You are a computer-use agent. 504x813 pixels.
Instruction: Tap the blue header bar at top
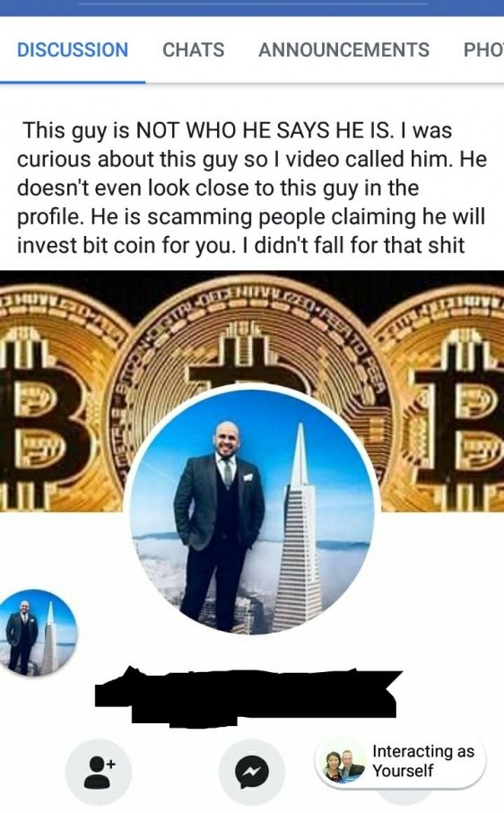252,8
